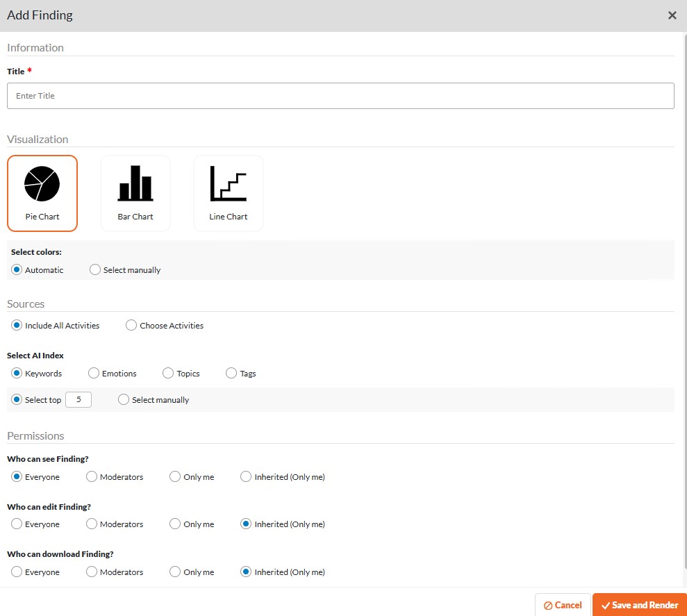687x616 pixels.
Task: Set who can edit Finding to Only me
Action: pyautogui.click(x=175, y=524)
